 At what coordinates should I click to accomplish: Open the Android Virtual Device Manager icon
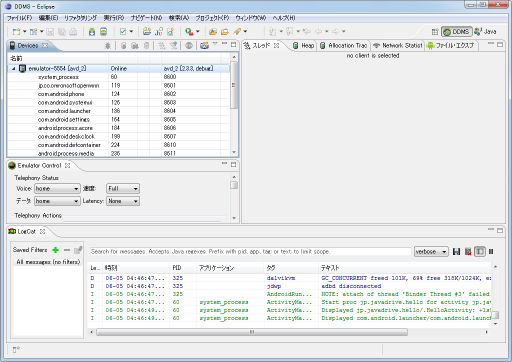tap(104, 32)
